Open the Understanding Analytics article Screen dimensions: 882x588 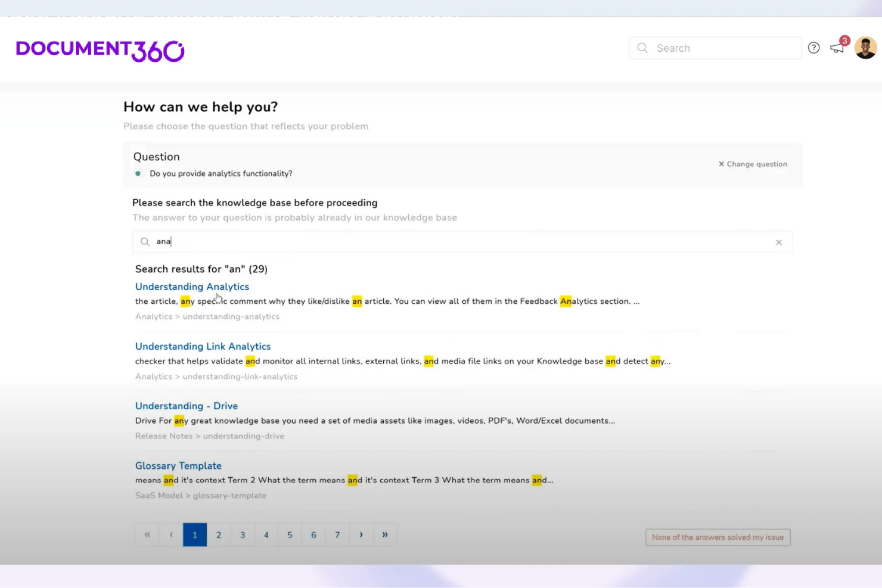(x=192, y=287)
